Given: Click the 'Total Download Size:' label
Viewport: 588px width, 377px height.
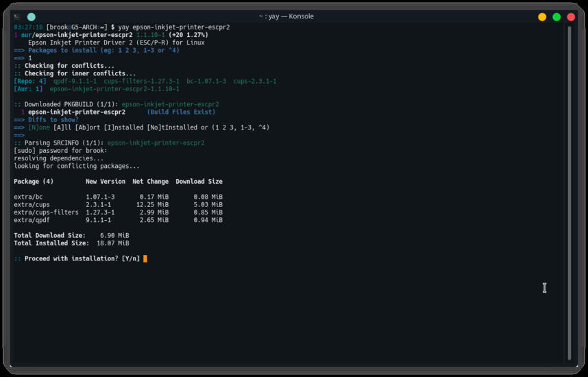Looking at the screenshot, I should coord(50,236).
